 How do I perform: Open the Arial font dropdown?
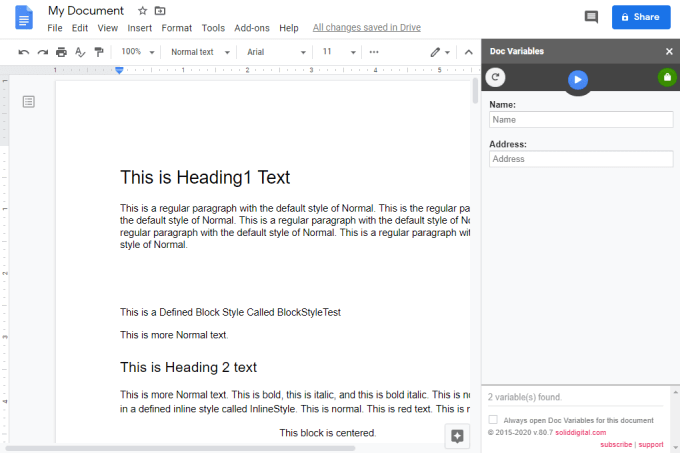point(276,52)
